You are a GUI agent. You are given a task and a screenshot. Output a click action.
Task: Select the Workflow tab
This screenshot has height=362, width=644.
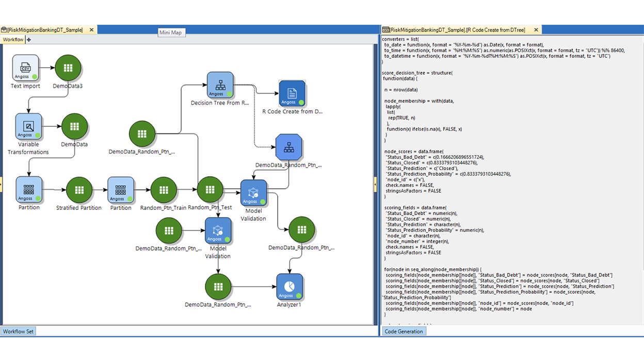pos(12,39)
